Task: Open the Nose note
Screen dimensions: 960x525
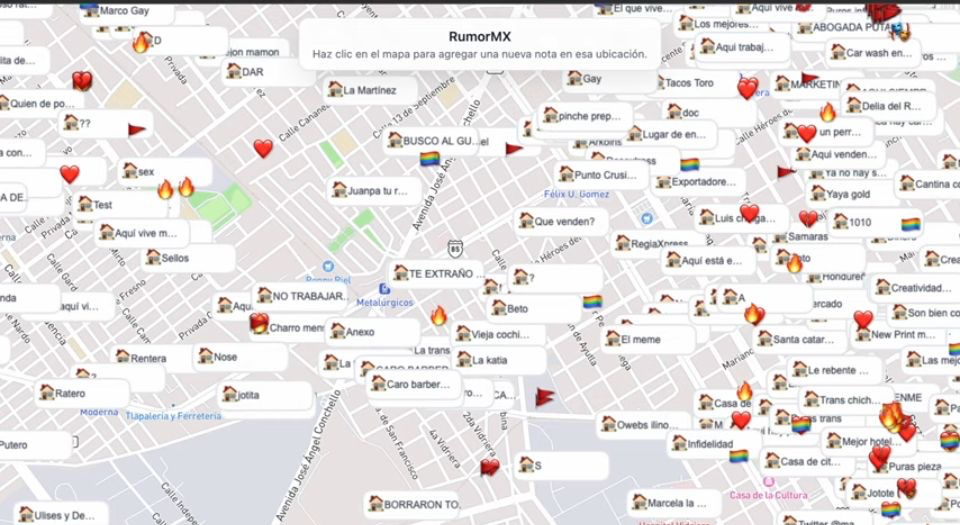Action: tap(241, 357)
